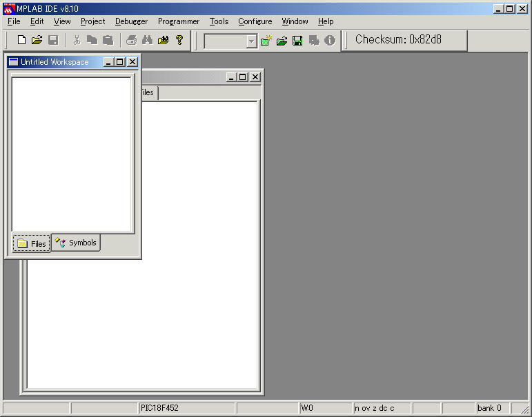Switch to the Symbols tab in workspace
This screenshot has width=532, height=417.
76,243
